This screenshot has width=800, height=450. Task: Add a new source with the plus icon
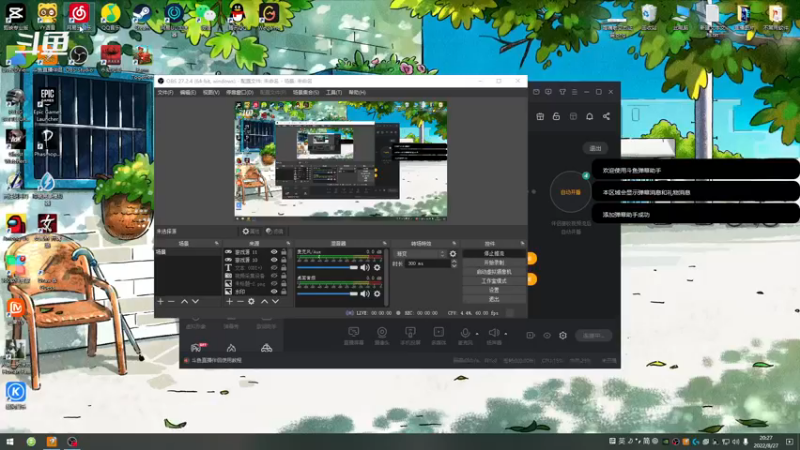coord(230,302)
